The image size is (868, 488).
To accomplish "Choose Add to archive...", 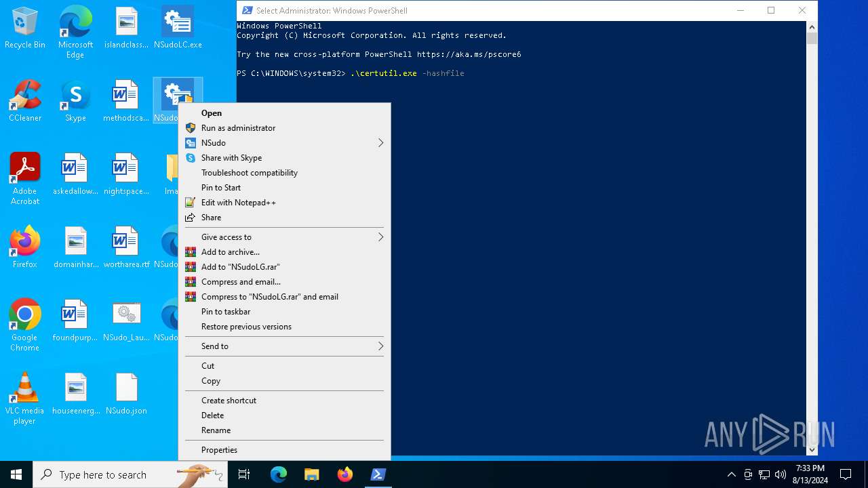I will [285, 252].
